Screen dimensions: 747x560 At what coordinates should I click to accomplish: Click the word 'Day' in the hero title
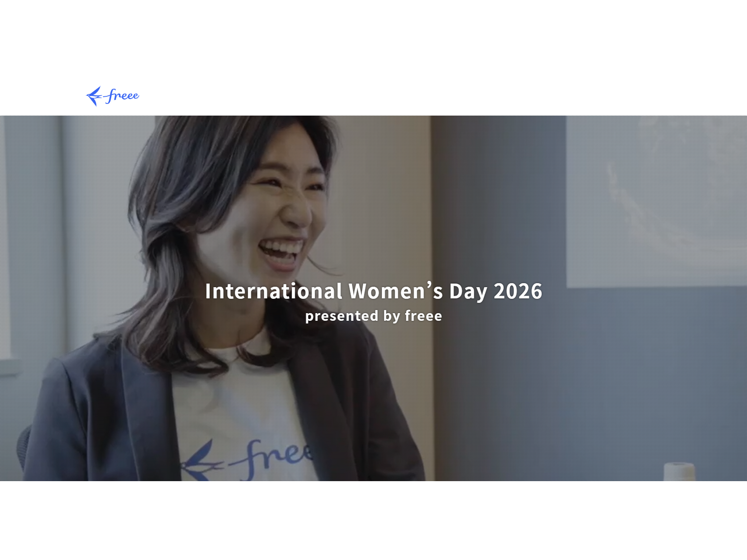pos(468,292)
